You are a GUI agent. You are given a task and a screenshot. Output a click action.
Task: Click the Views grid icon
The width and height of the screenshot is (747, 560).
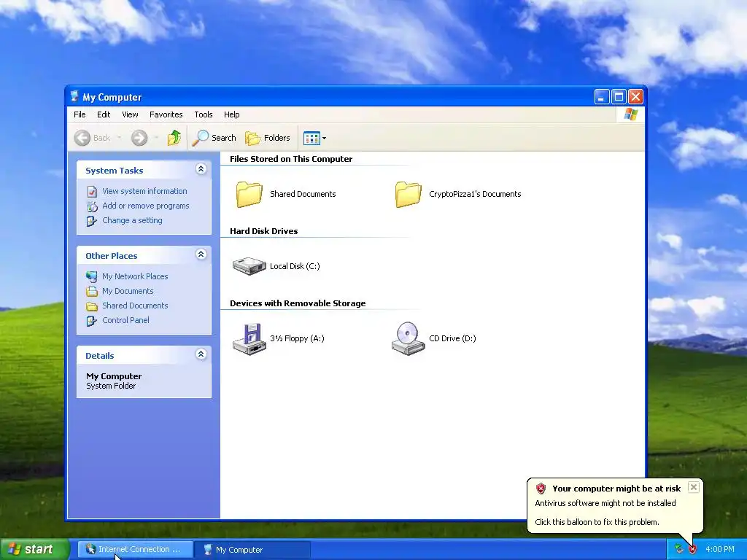311,138
